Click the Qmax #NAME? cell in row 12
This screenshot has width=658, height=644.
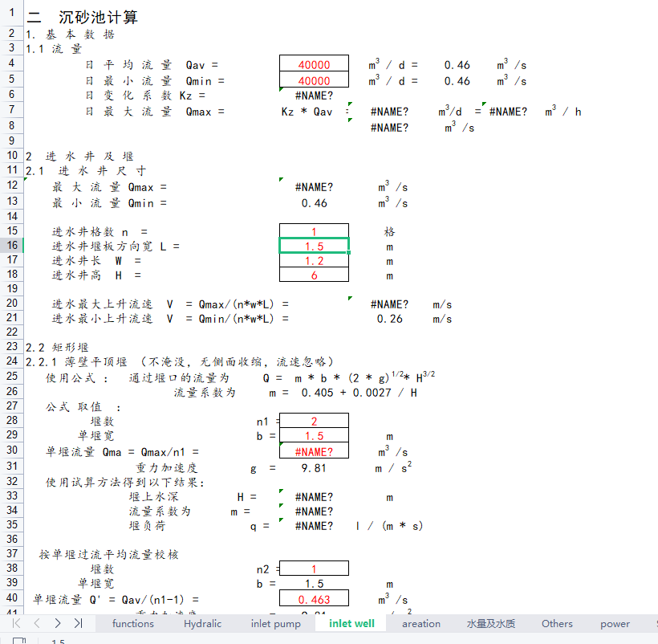click(x=314, y=187)
